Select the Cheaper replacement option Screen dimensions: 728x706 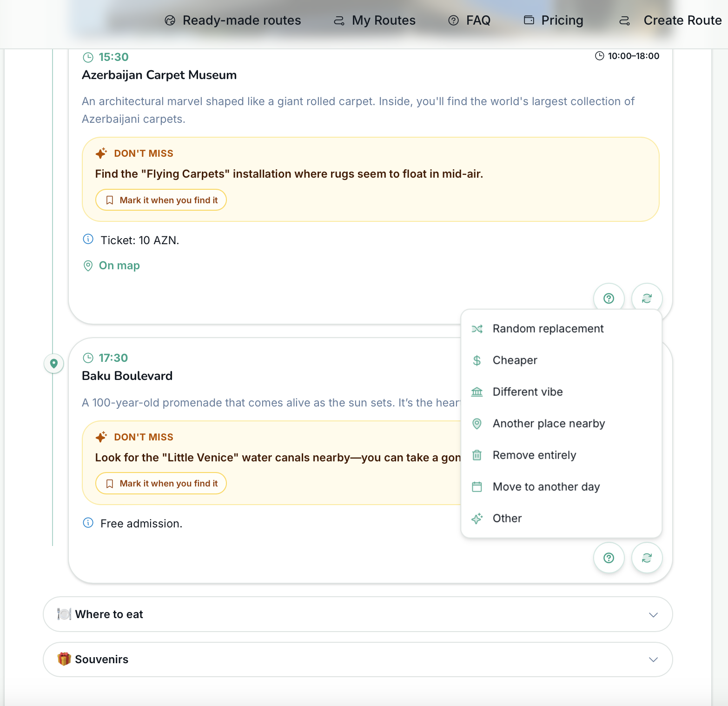pyautogui.click(x=561, y=360)
